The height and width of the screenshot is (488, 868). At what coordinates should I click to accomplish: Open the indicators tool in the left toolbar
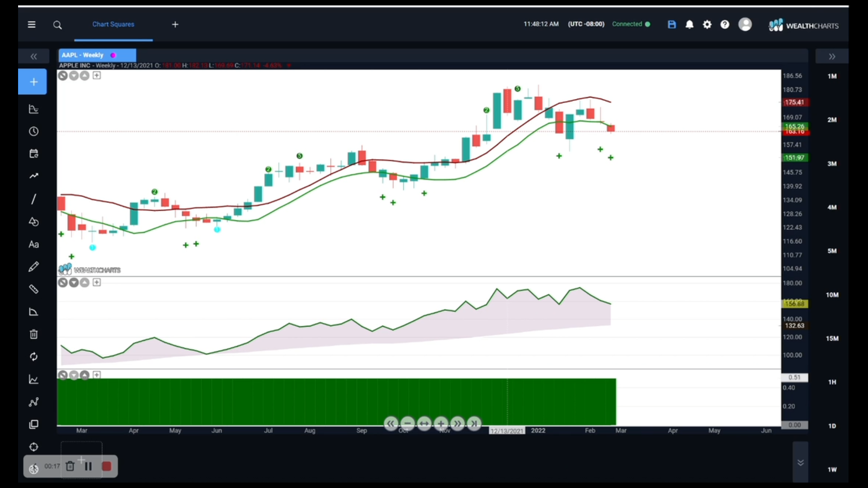[33, 109]
